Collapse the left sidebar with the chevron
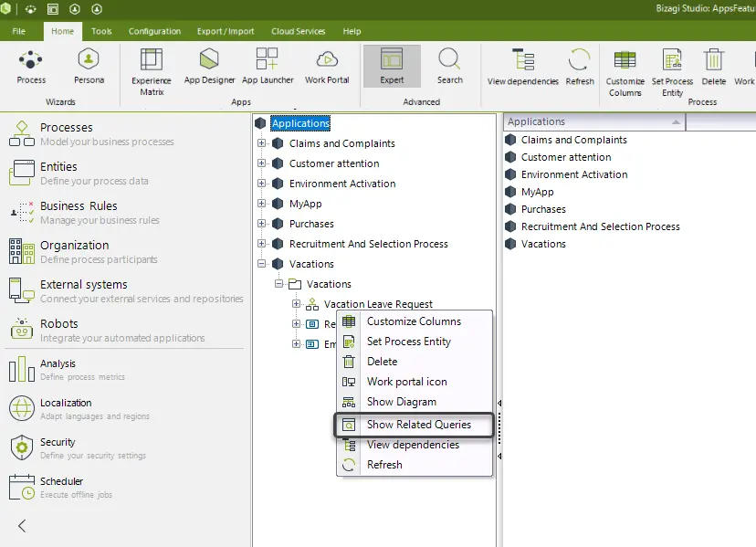Viewport: 756px width, 547px height. (22, 525)
